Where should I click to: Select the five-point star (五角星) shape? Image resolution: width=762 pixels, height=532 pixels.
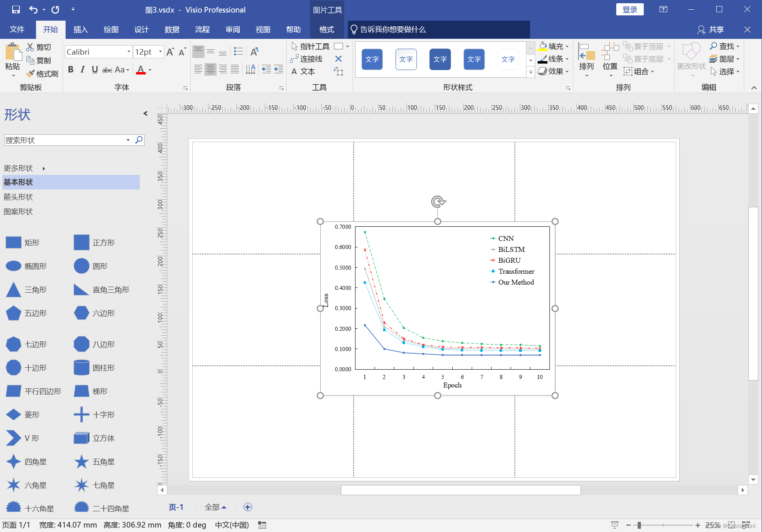(94, 462)
